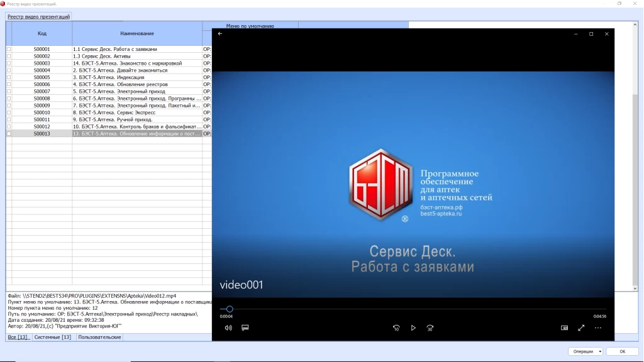Confirm with the OK button
644x362 pixels.
tap(622, 352)
